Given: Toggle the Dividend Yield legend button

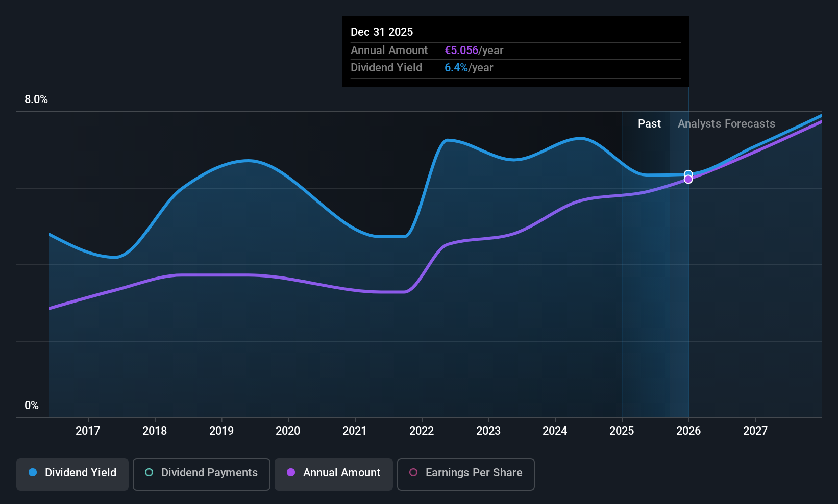Looking at the screenshot, I should pos(72,474).
